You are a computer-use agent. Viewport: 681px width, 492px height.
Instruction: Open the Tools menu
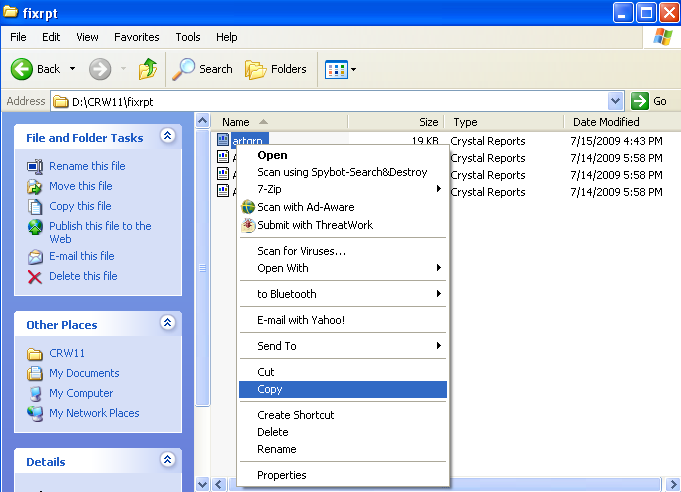[188, 37]
